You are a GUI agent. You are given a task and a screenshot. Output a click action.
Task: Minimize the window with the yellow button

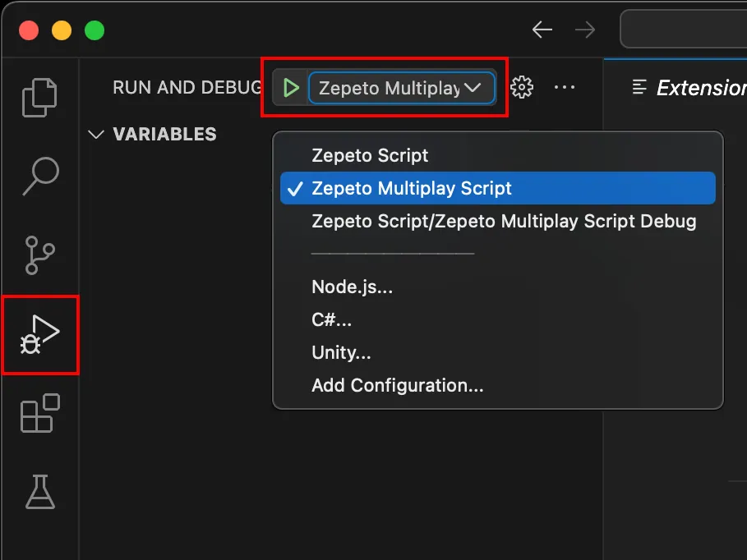point(62,30)
